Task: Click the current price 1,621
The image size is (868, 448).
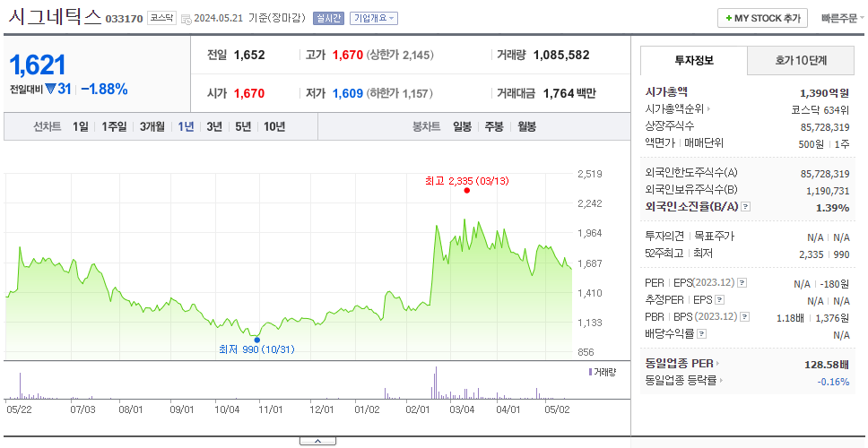Action: [x=38, y=65]
